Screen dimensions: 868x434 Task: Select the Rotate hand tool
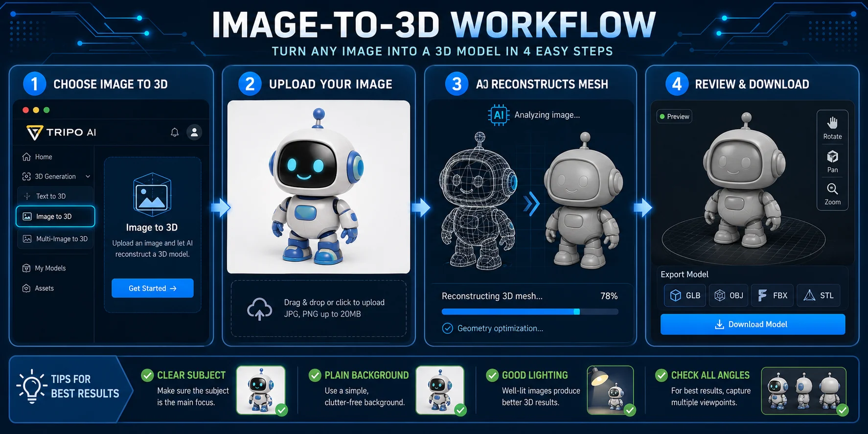click(832, 128)
